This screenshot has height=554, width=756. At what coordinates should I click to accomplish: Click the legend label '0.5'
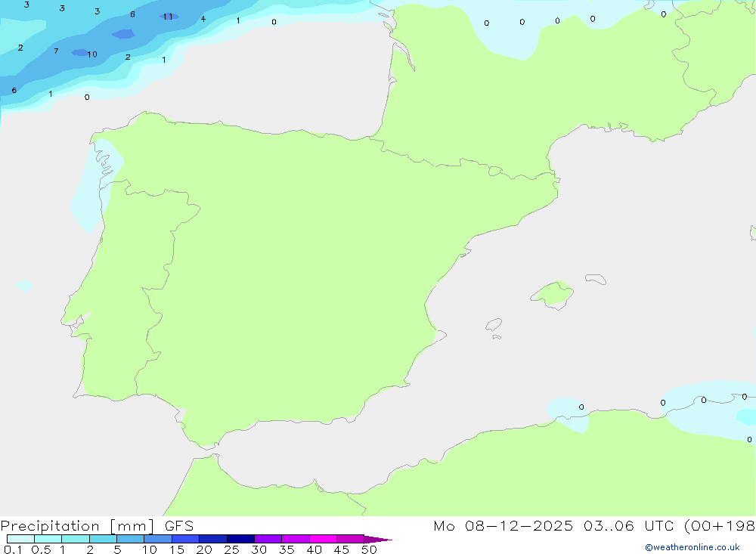[x=42, y=549]
